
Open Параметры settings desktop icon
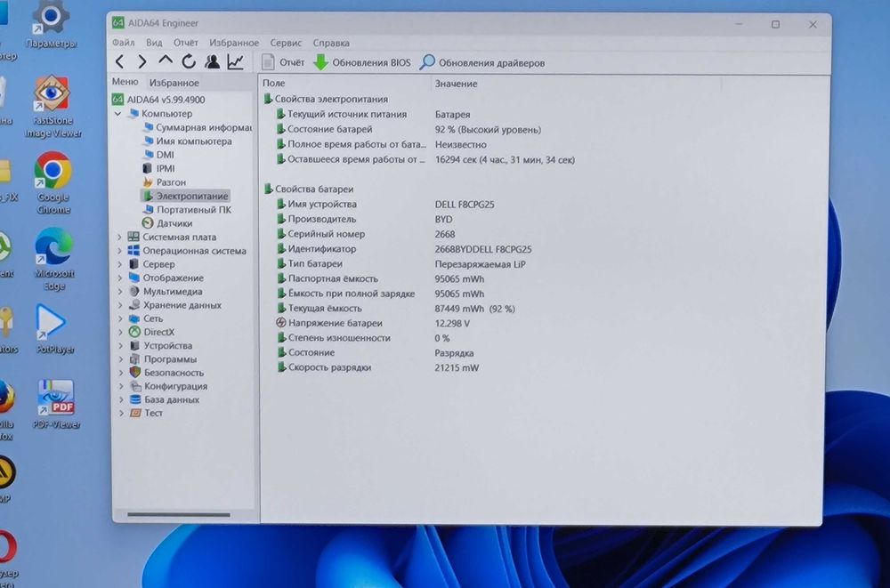pyautogui.click(x=51, y=24)
